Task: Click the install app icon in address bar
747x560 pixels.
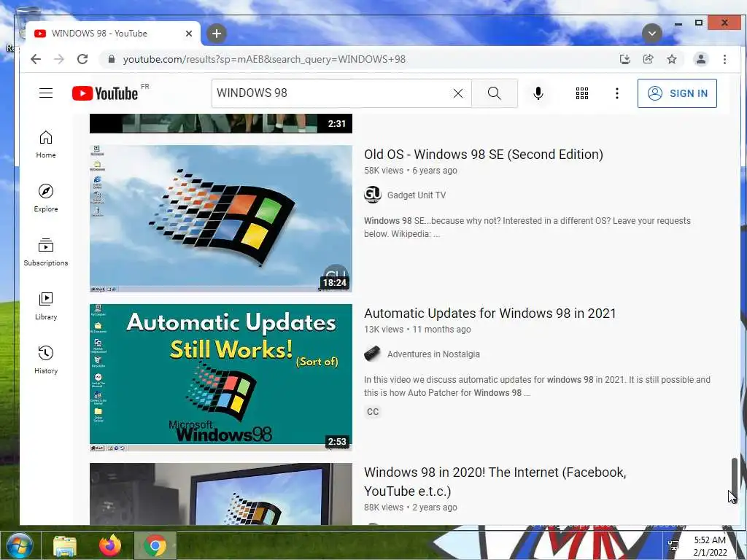Action: [x=624, y=59]
